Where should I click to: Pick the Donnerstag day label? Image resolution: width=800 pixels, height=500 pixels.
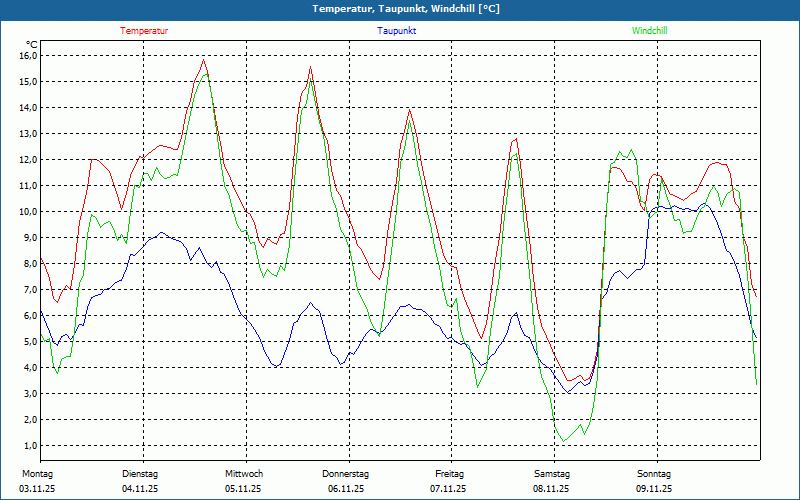click(x=346, y=473)
